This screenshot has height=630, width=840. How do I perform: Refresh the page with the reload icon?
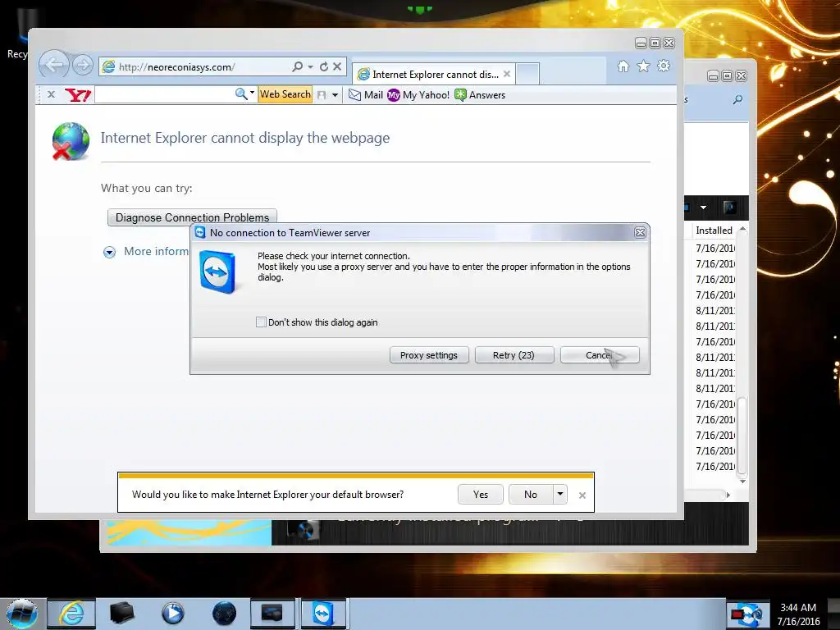pyautogui.click(x=323, y=66)
